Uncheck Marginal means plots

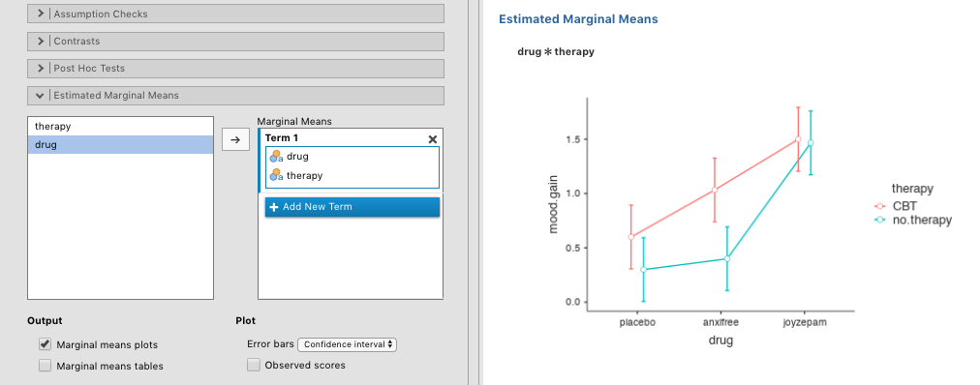click(x=45, y=344)
